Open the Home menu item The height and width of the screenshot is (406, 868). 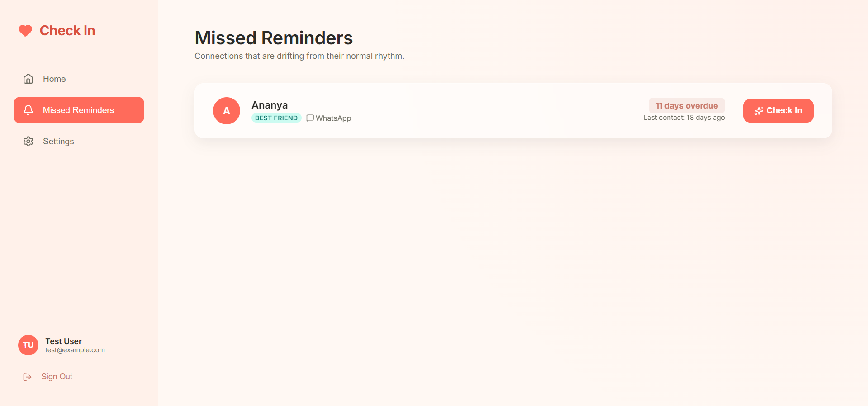coord(79,79)
